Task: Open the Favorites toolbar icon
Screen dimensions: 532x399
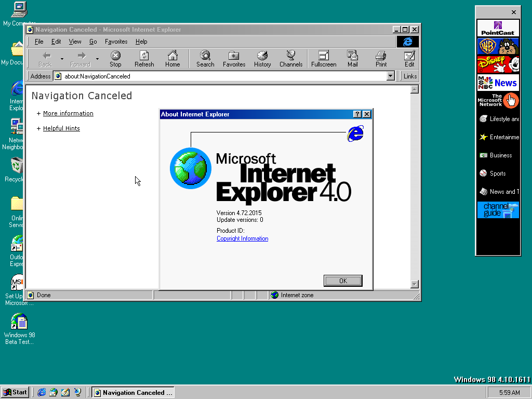Action: pyautogui.click(x=234, y=59)
